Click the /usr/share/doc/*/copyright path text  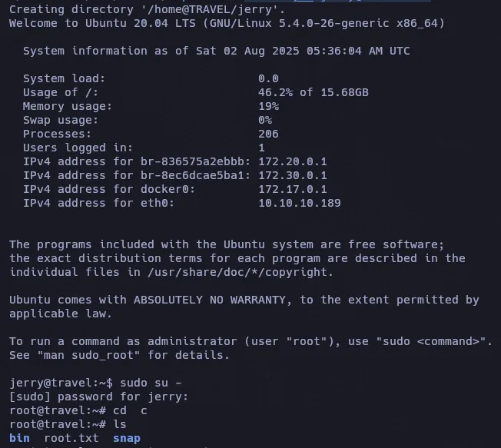click(x=241, y=272)
